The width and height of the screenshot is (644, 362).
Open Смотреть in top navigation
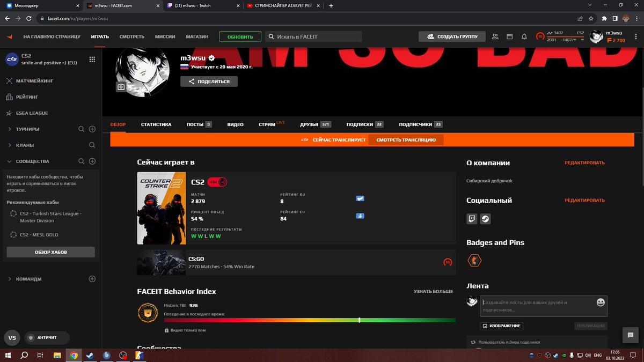[132, 36]
